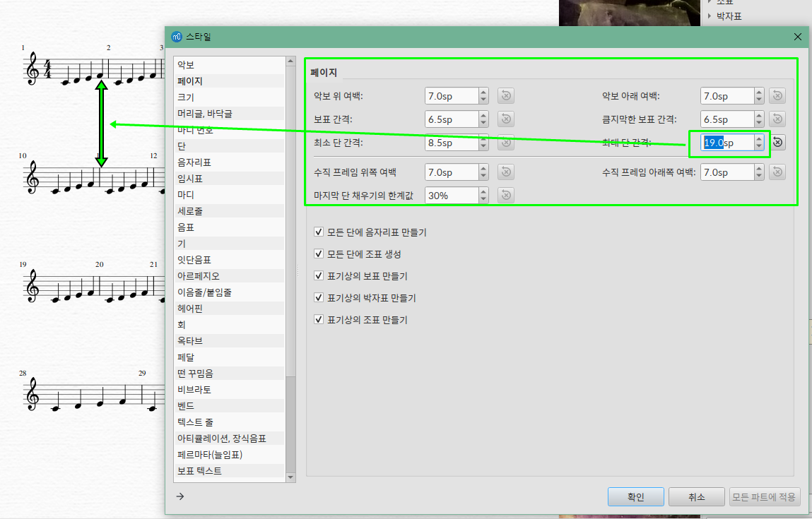This screenshot has width=812, height=519.
Task: Uncheck 표기상의 보표 만들기
Action: pyautogui.click(x=319, y=275)
